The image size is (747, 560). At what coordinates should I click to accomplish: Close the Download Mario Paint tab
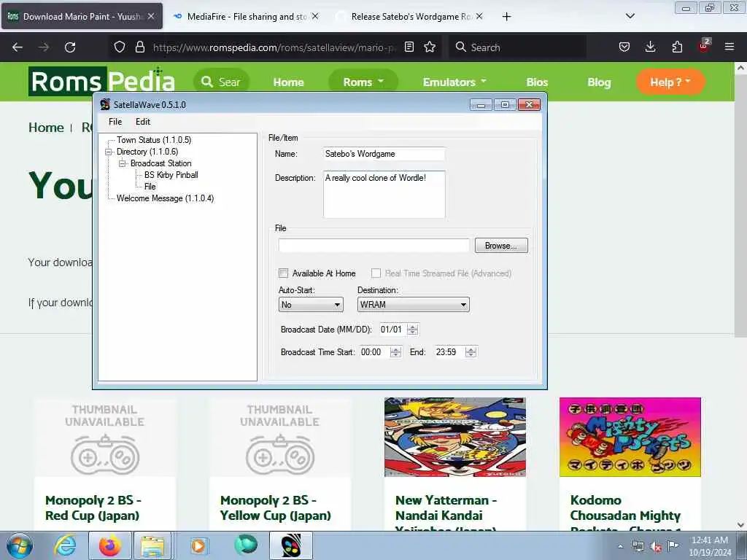151,16
